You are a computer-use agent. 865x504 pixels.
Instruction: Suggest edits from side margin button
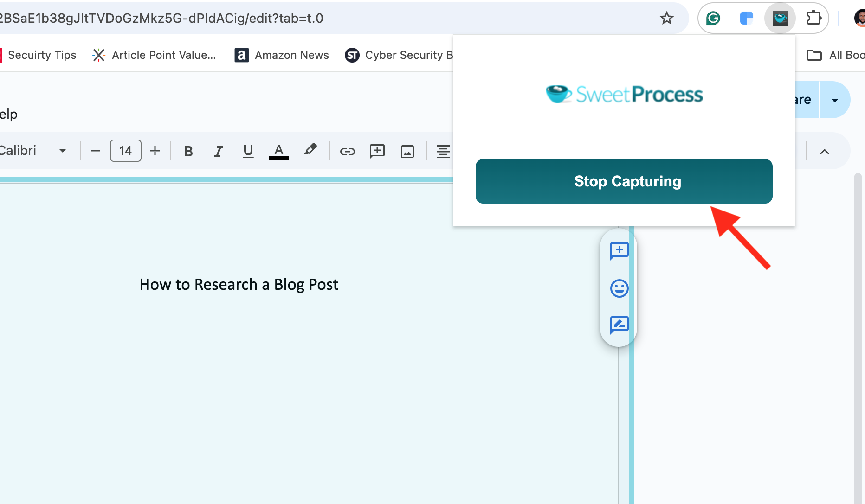[619, 325]
